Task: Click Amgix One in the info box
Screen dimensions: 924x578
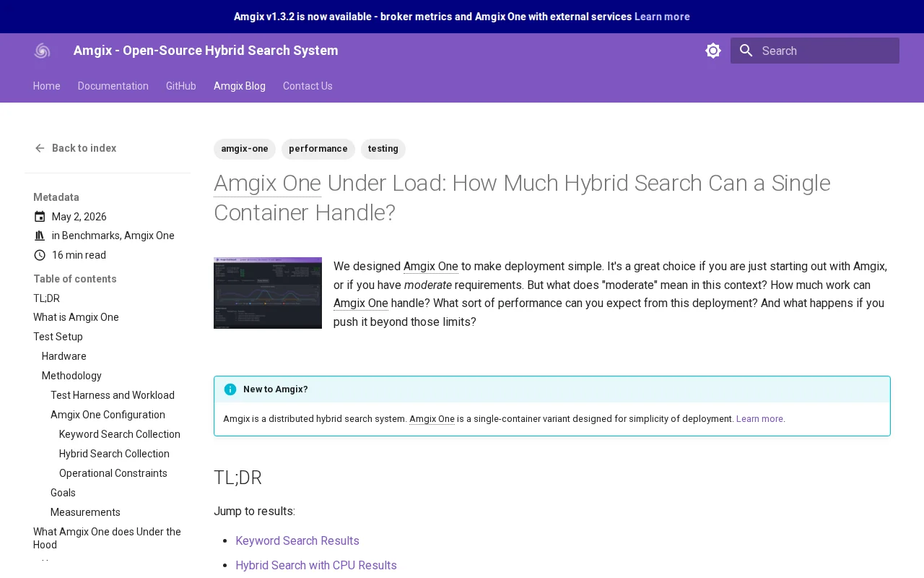Action: click(432, 419)
